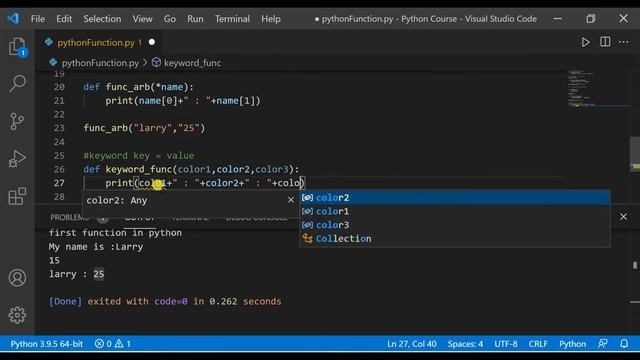Open the File menu

38,19
